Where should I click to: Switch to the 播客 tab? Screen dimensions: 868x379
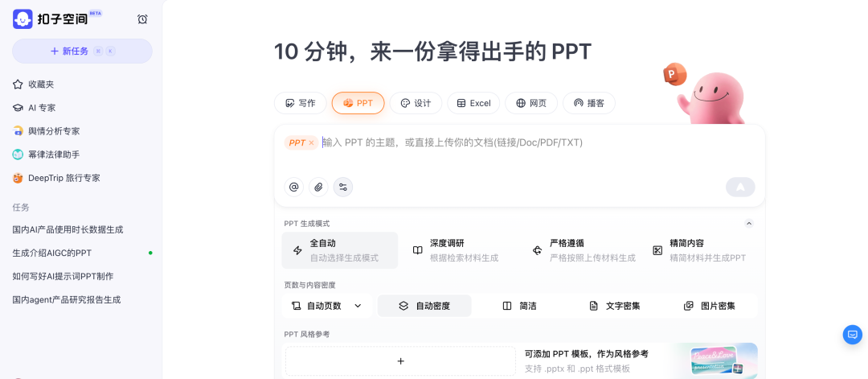click(x=589, y=103)
